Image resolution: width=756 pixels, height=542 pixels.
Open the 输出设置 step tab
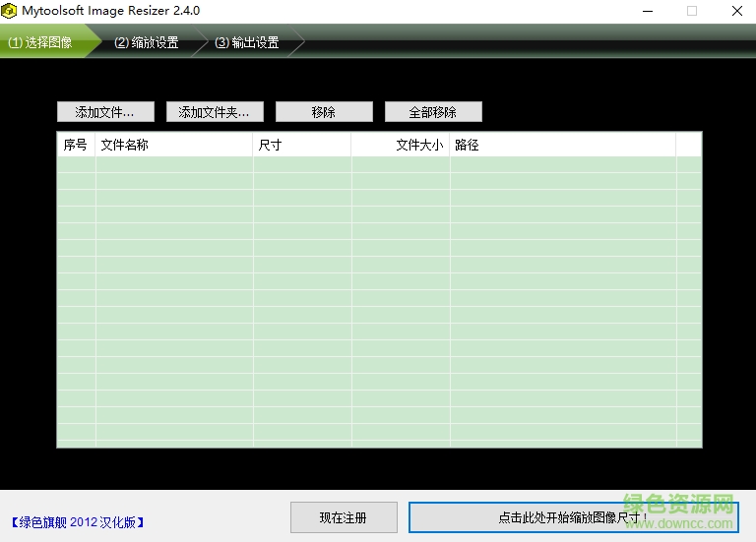(x=247, y=42)
